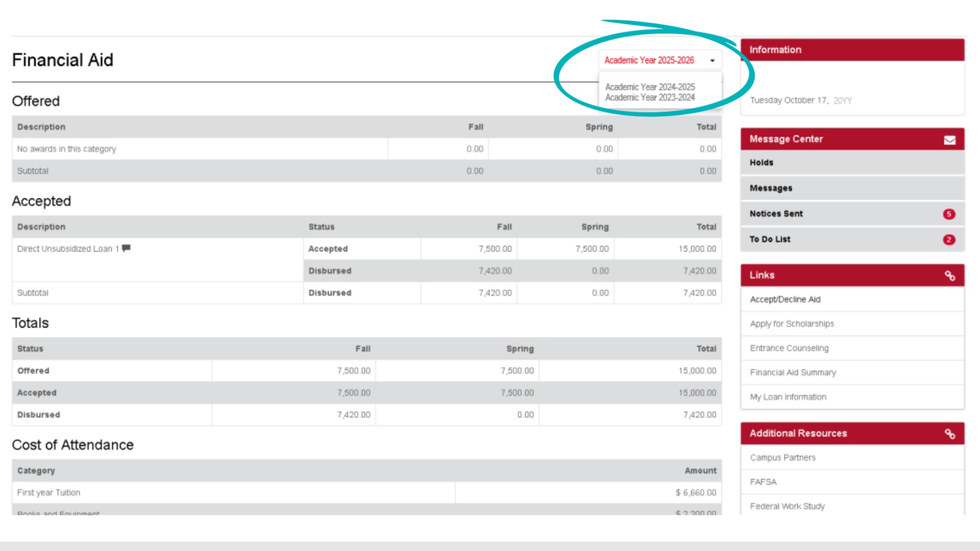Open Accept/Decline Aid

pyautogui.click(x=785, y=299)
